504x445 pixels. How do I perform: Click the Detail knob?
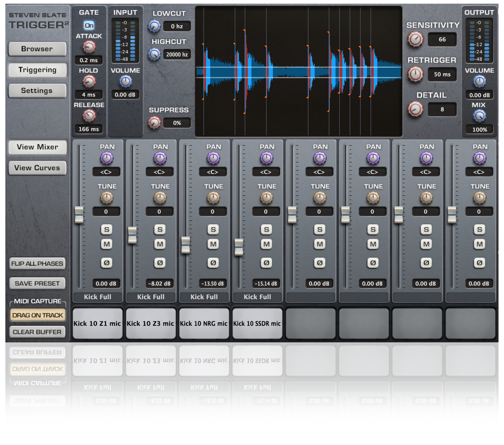(415, 109)
